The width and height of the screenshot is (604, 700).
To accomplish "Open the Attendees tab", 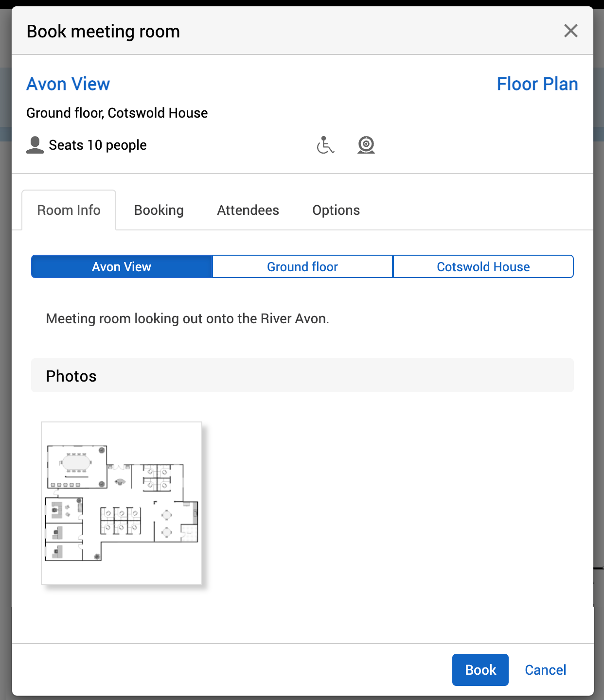I will click(x=248, y=210).
